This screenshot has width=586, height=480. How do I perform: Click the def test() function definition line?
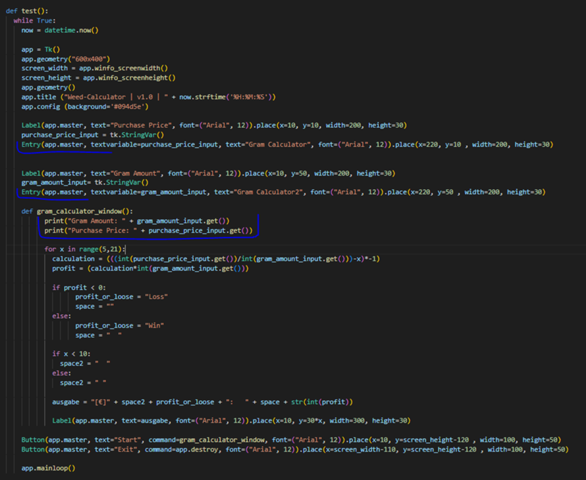click(27, 11)
